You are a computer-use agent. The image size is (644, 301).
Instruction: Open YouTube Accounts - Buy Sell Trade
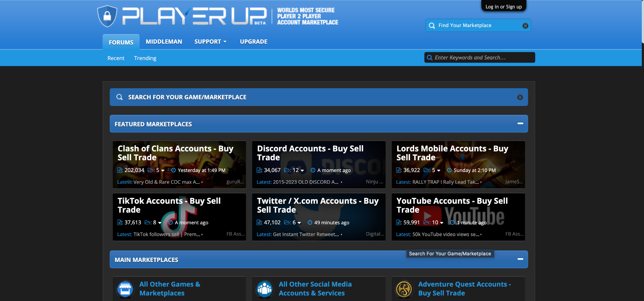tap(452, 205)
